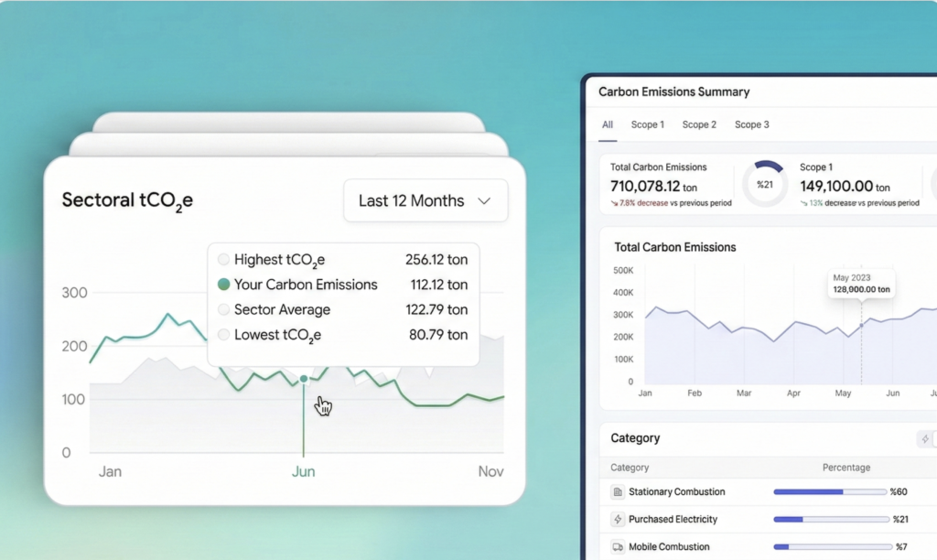
Task: Select the Your Carbon Emissions legend radio
Action: click(223, 285)
